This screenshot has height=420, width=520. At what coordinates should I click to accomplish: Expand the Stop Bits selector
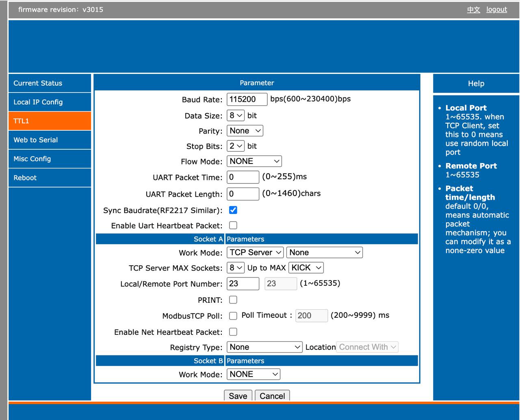(x=236, y=146)
